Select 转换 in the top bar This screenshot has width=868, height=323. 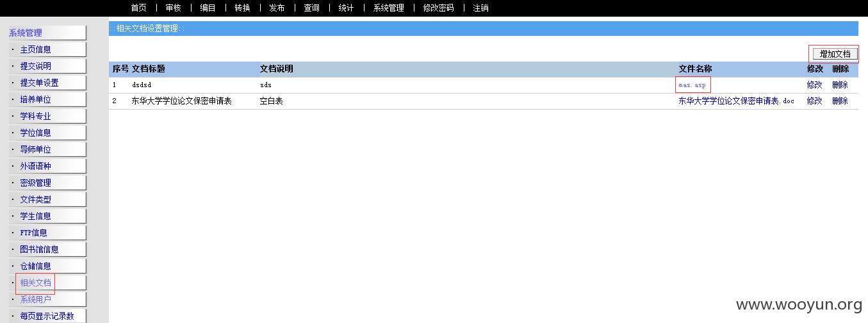click(242, 8)
